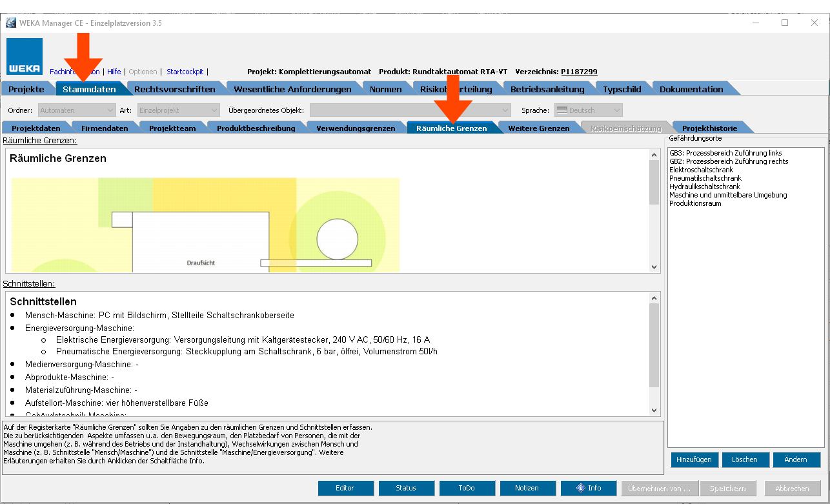Screen dimensions: 830x504
Task: Click the Info button diamond icon
Action: coord(580,488)
